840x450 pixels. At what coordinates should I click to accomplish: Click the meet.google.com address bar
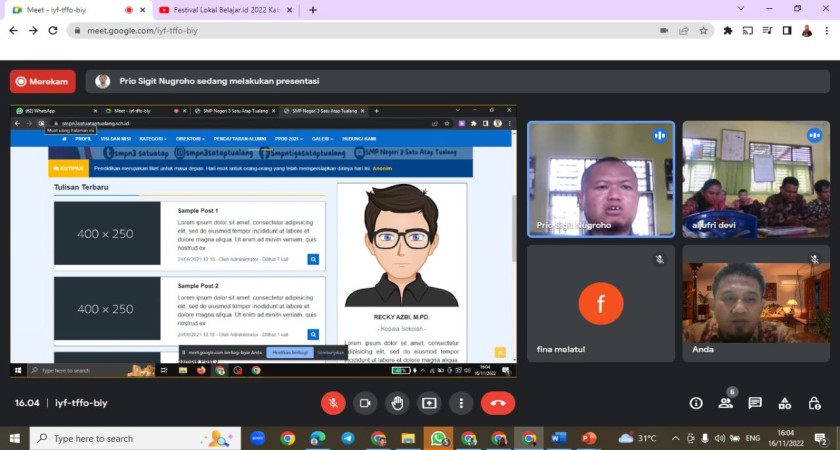tap(360, 31)
